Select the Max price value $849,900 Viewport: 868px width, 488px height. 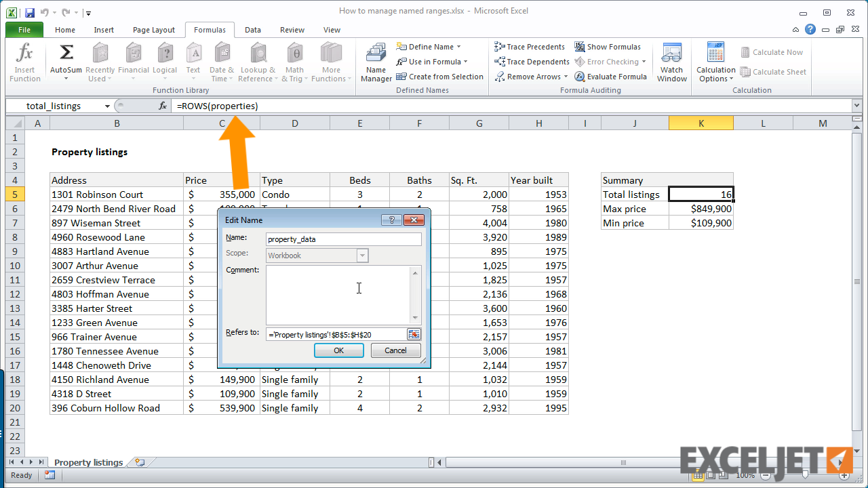point(701,209)
